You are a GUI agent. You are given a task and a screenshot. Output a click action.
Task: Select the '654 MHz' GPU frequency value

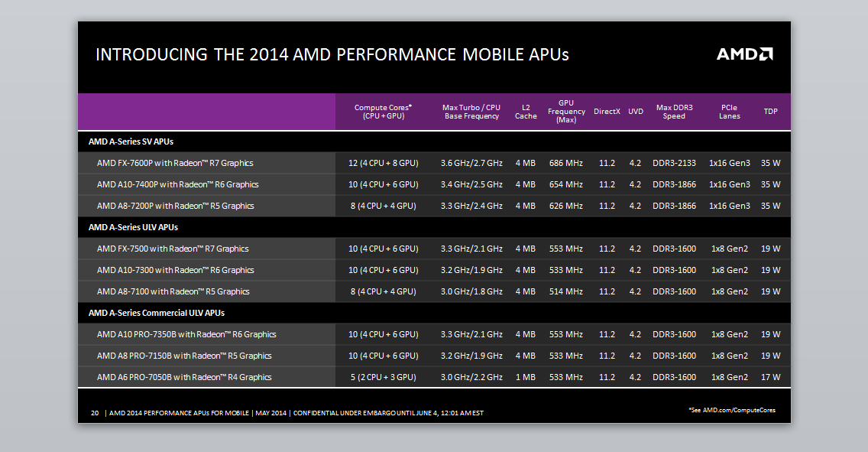pos(565,184)
